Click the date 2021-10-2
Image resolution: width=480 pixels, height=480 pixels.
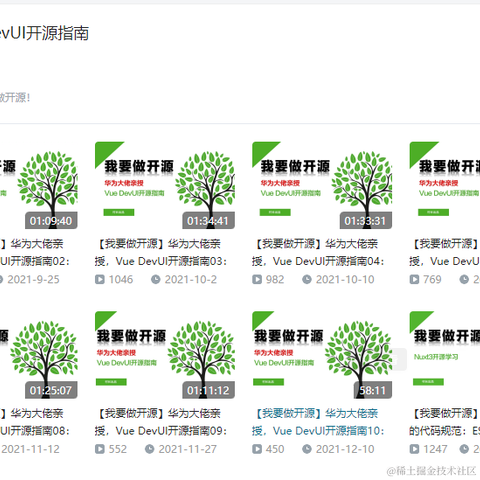(x=191, y=279)
